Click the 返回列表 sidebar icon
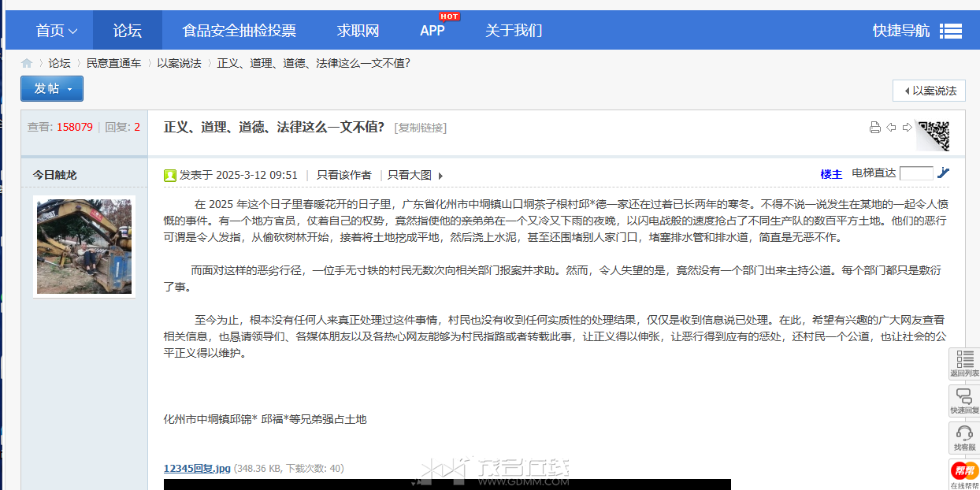This screenshot has height=490, width=980. [x=964, y=364]
